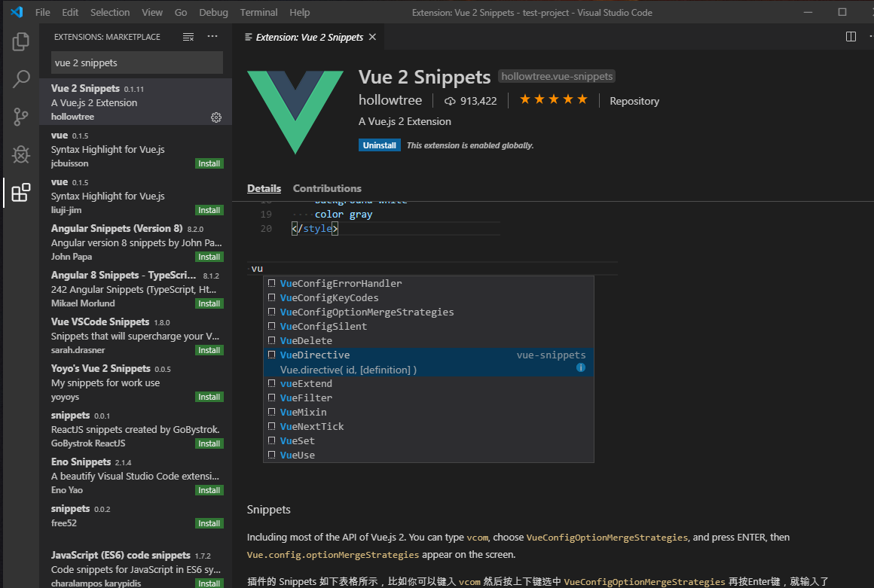Screen dimensions: 874x588
Task: Click VueNextTick suggestion
Action: [x=428, y=427]
